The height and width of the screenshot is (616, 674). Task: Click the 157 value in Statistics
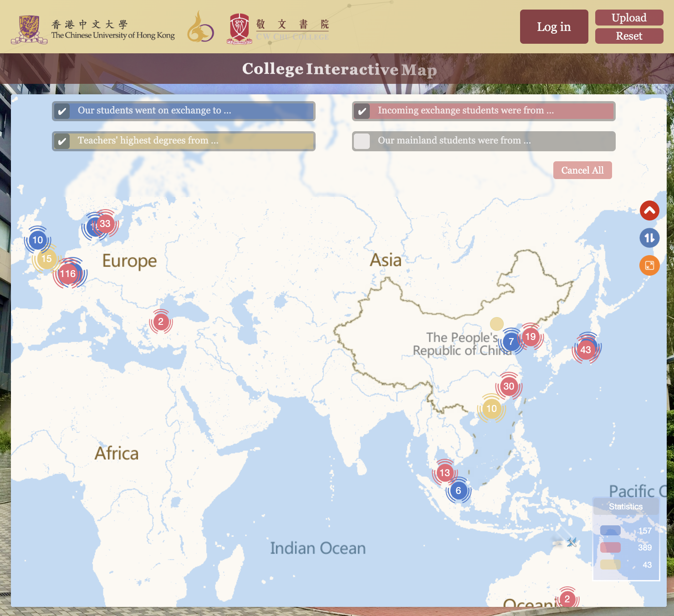(645, 531)
